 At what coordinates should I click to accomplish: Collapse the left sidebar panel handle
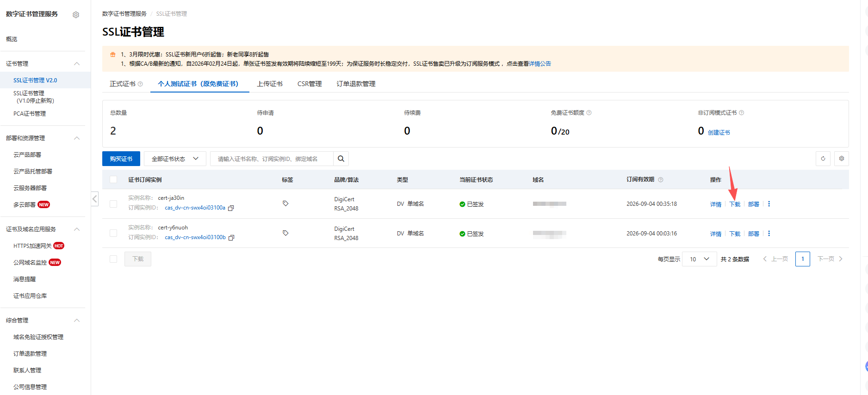[94, 199]
